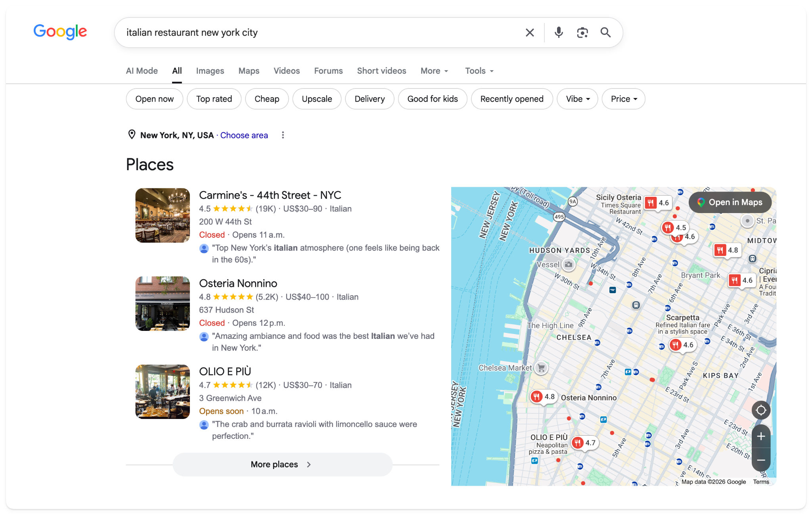
Task: Go to the Google logo home
Action: [x=60, y=32]
